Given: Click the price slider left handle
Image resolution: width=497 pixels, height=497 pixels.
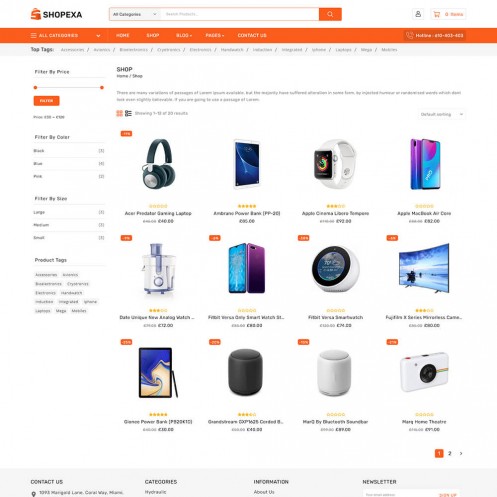Looking at the screenshot, I should click(x=35, y=88).
